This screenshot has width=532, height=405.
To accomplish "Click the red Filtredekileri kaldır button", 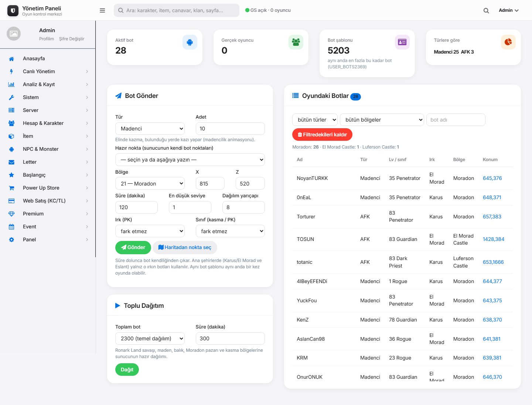I will (x=322, y=135).
